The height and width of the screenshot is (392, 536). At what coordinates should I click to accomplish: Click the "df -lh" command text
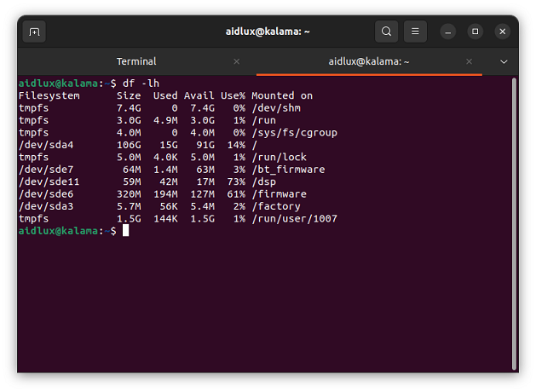click(x=142, y=84)
